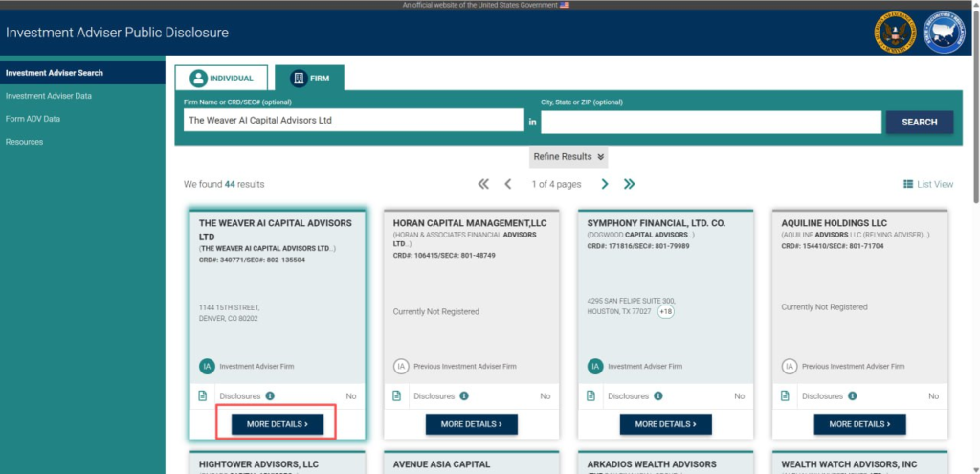Image resolution: width=980 pixels, height=474 pixels.
Task: Open Investment Adviser Data in sidebar
Action: coord(49,96)
